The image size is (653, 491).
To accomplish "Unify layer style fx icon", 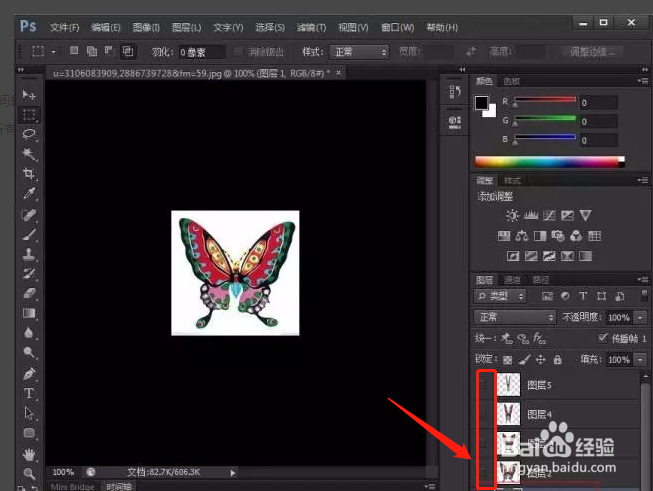I will (539, 338).
